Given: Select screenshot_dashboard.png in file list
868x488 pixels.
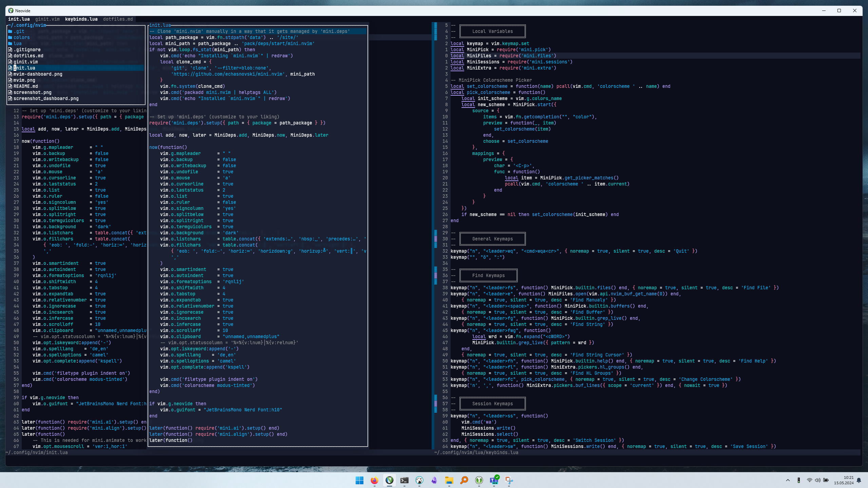Looking at the screenshot, I should (46, 99).
